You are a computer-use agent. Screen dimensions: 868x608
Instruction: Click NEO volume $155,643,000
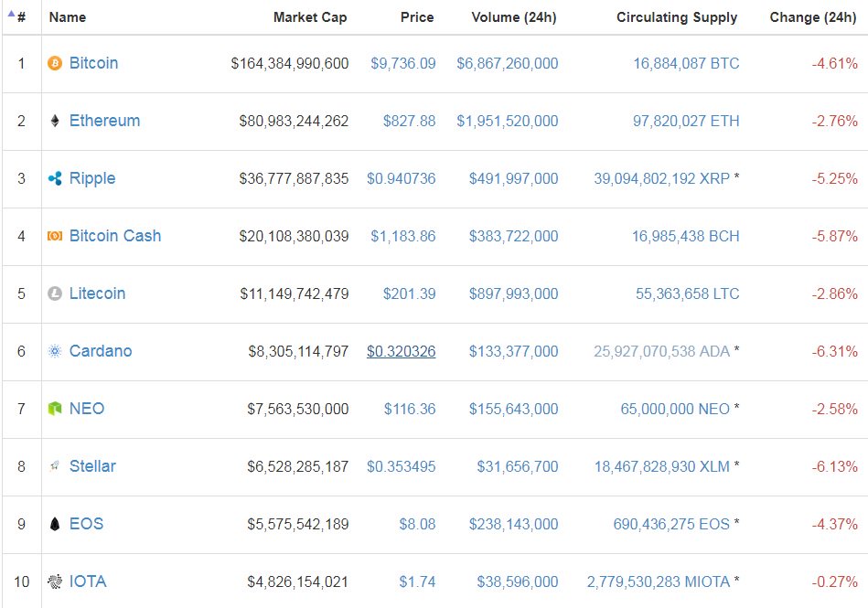coord(514,409)
